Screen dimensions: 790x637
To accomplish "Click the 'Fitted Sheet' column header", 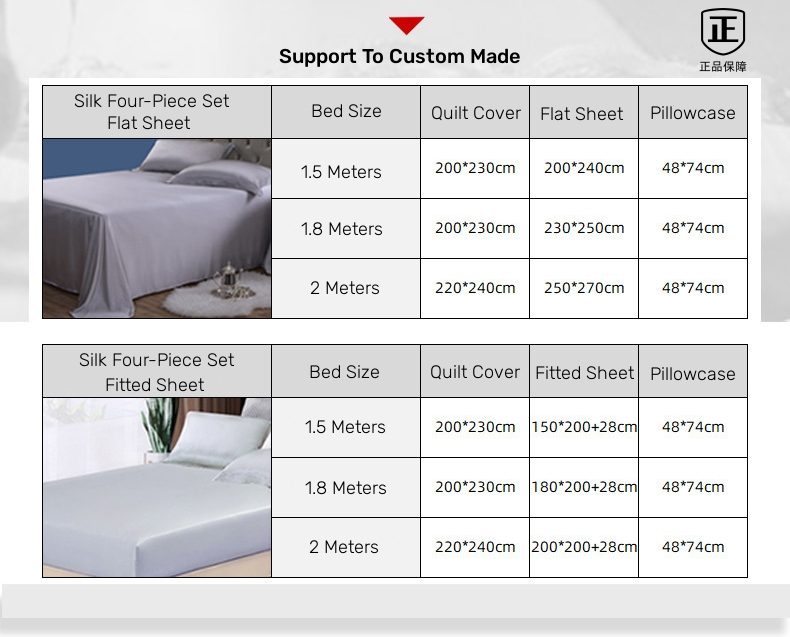I will (x=584, y=373).
